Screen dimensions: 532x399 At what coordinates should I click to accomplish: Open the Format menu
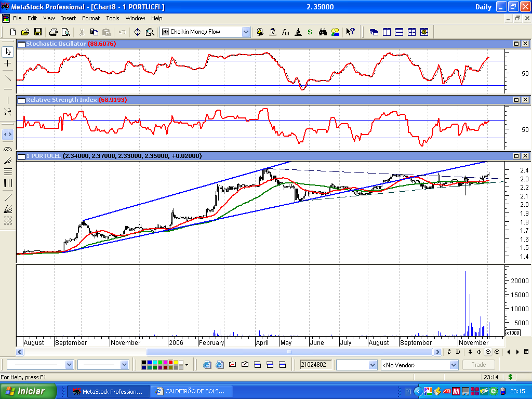[91, 18]
